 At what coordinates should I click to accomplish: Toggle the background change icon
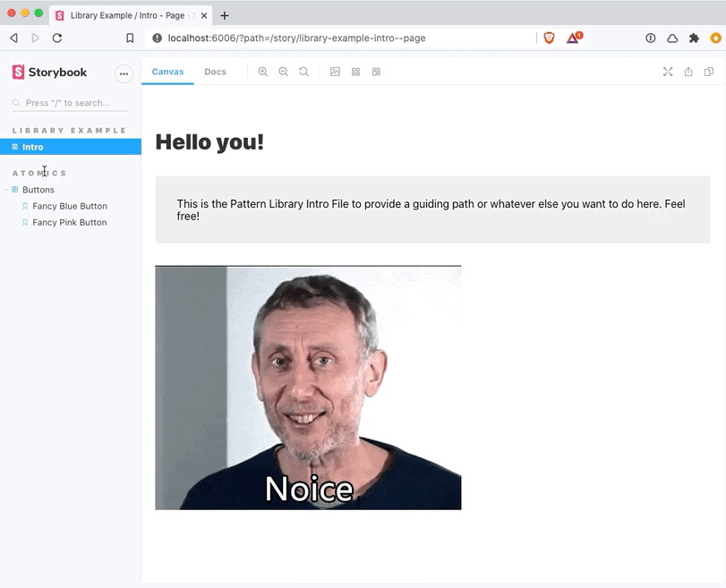tap(335, 72)
